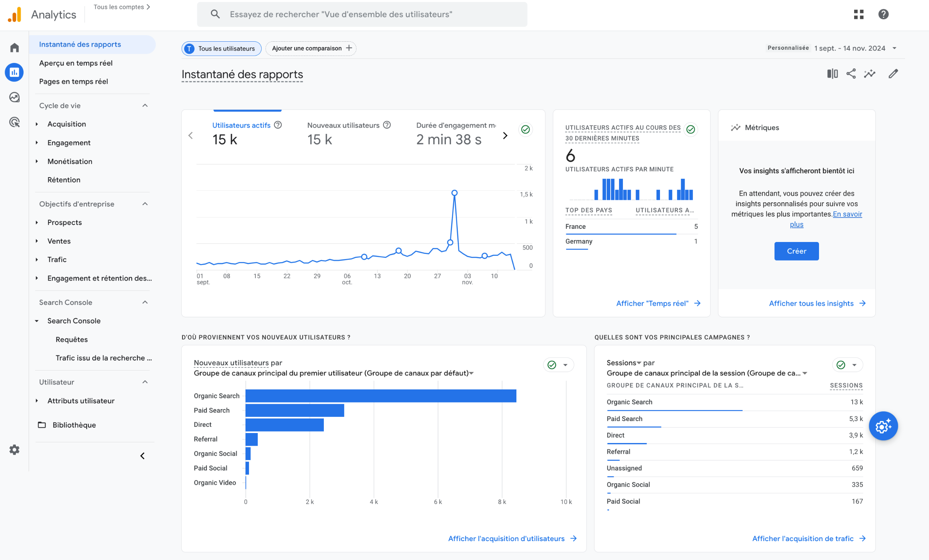Collapse the Search Console section
The width and height of the screenshot is (929, 560).
point(145,302)
